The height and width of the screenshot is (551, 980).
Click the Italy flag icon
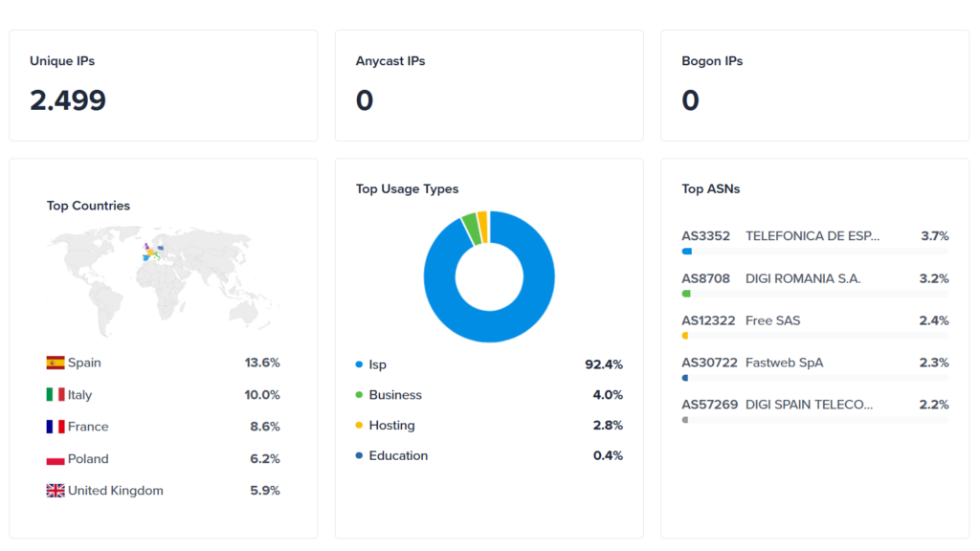[x=56, y=395]
